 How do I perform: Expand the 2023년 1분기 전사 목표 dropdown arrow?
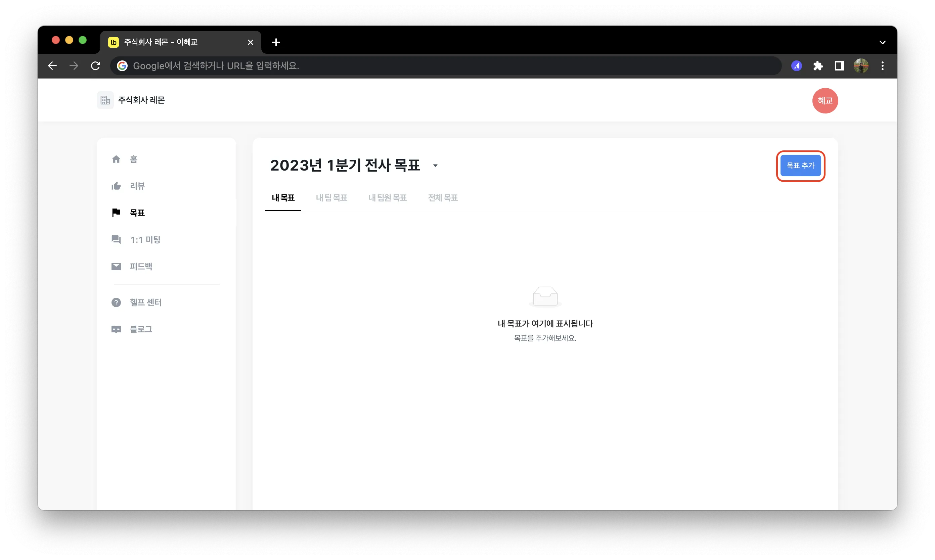(435, 166)
